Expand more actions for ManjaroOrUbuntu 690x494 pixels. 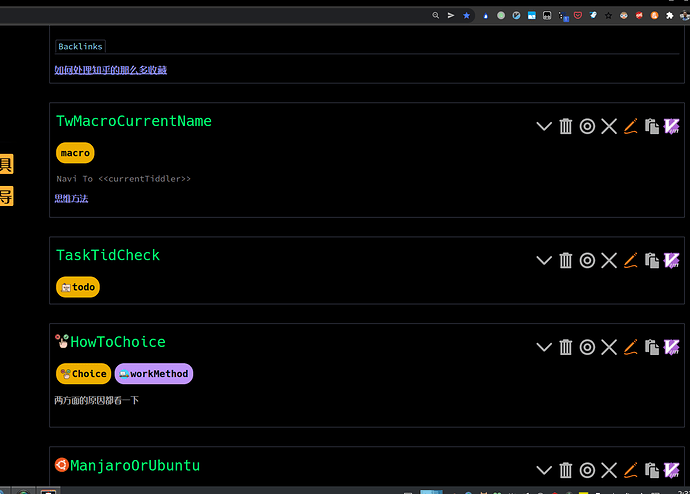(x=544, y=470)
